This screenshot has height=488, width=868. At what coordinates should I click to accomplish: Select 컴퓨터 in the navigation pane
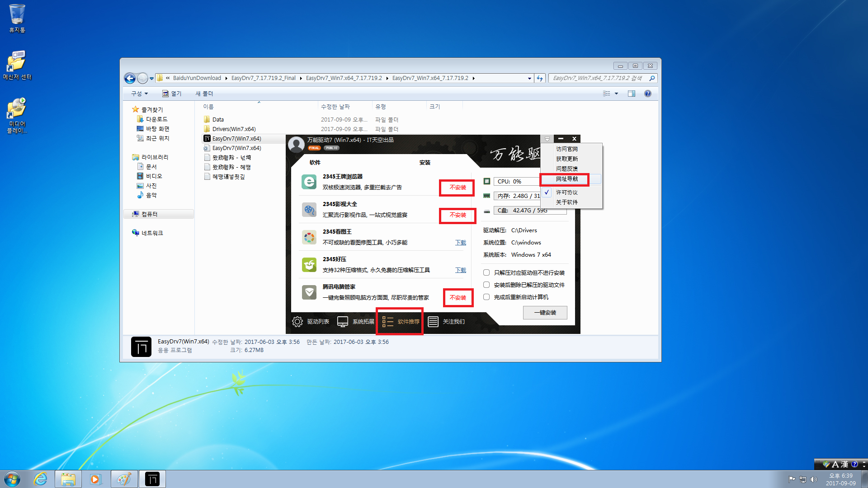click(159, 214)
